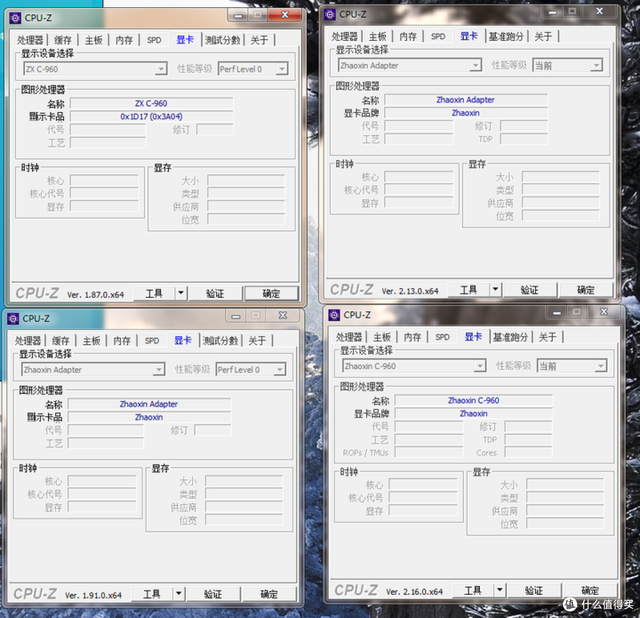The height and width of the screenshot is (618, 640).
Task: Switch to 主板 tab in 2.13 window
Action: click(x=377, y=36)
